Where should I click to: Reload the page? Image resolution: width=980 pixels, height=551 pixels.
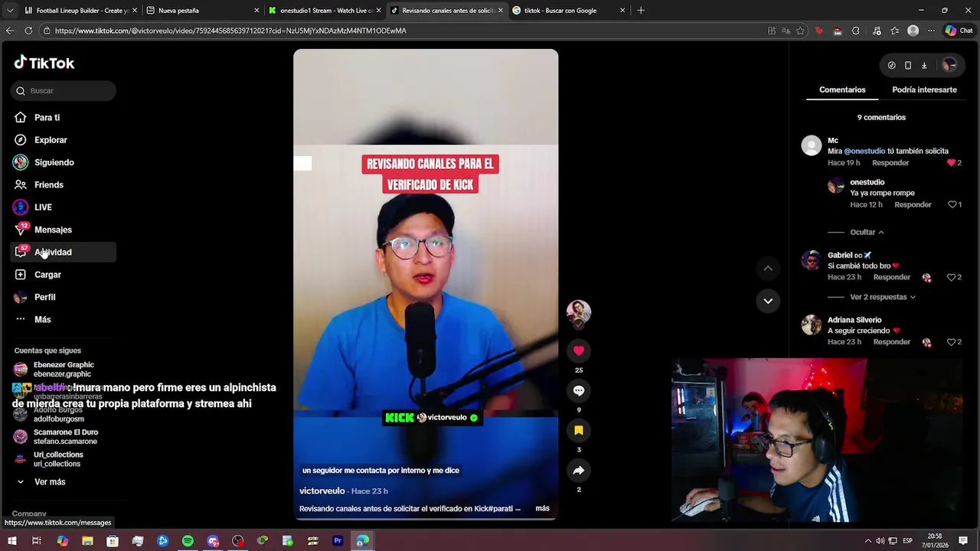[28, 31]
